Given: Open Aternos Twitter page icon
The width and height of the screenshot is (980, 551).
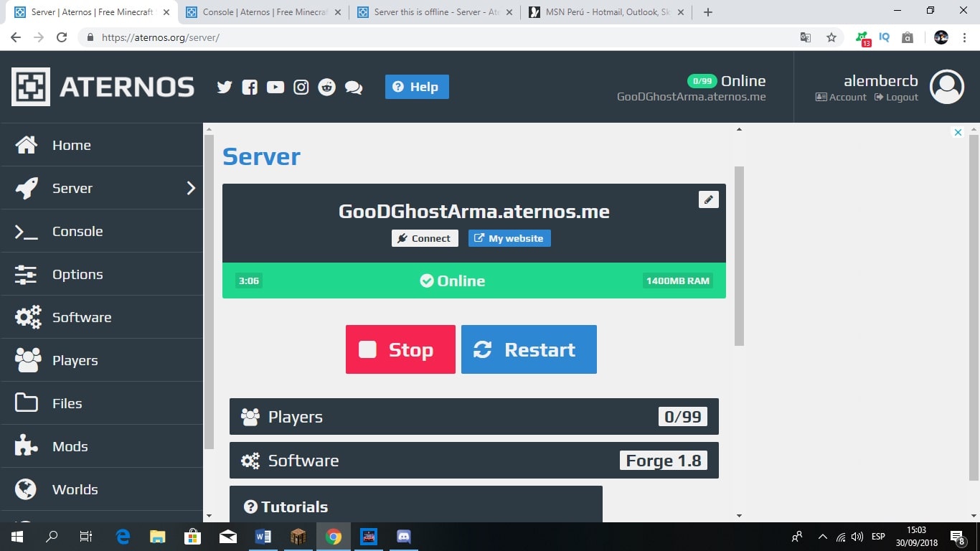Looking at the screenshot, I should click(x=225, y=88).
